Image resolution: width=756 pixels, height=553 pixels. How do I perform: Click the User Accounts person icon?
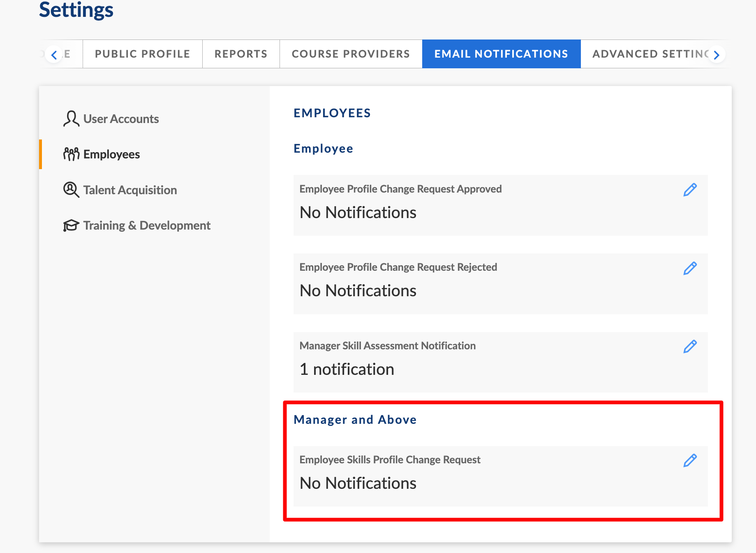[x=71, y=119]
